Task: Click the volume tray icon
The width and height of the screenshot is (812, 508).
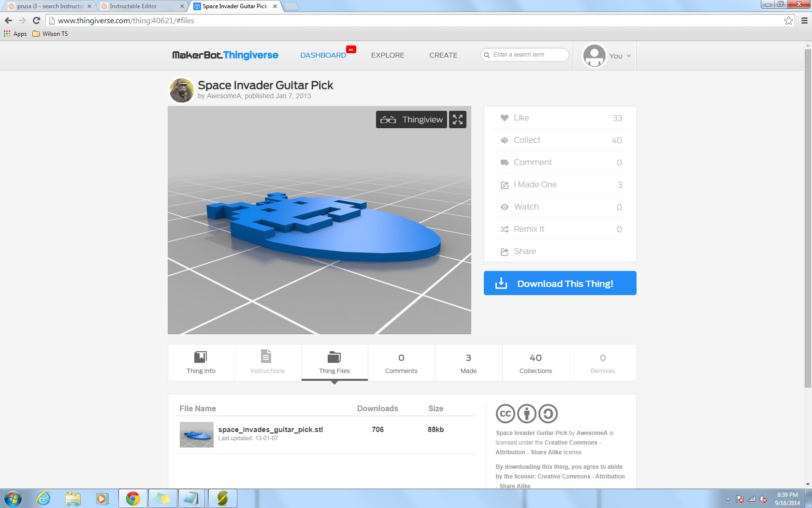Action: point(763,499)
